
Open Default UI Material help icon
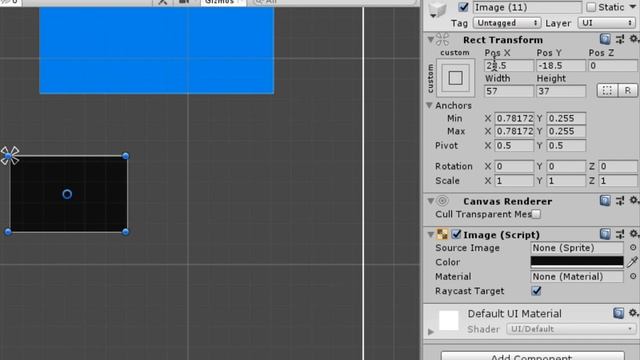(x=618, y=313)
